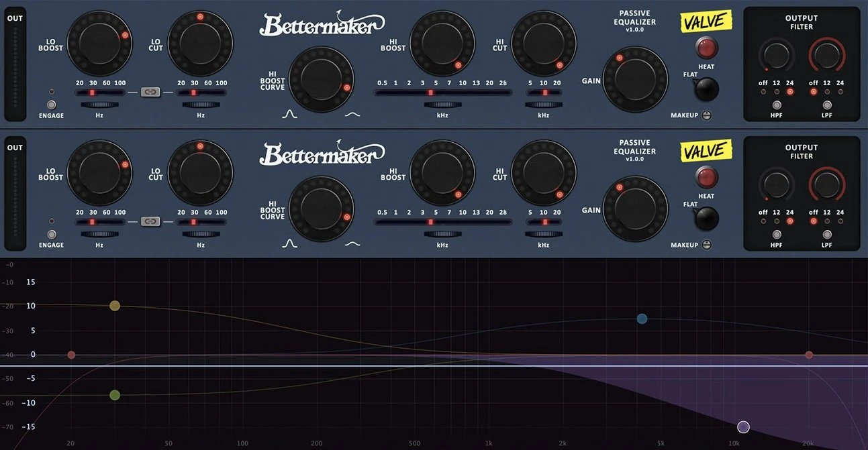Click the black FLAT knob, top unit

tap(706, 89)
